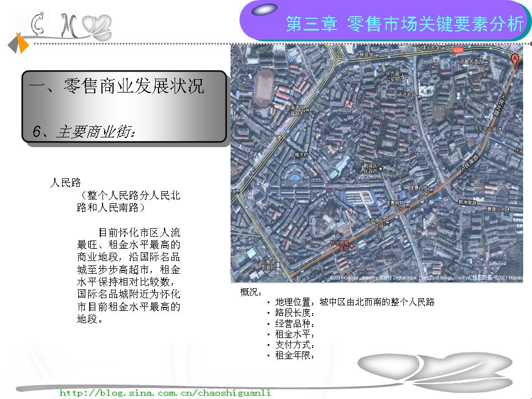Click the 第三章 零售市场关键要素分析 chapter header

point(404,24)
